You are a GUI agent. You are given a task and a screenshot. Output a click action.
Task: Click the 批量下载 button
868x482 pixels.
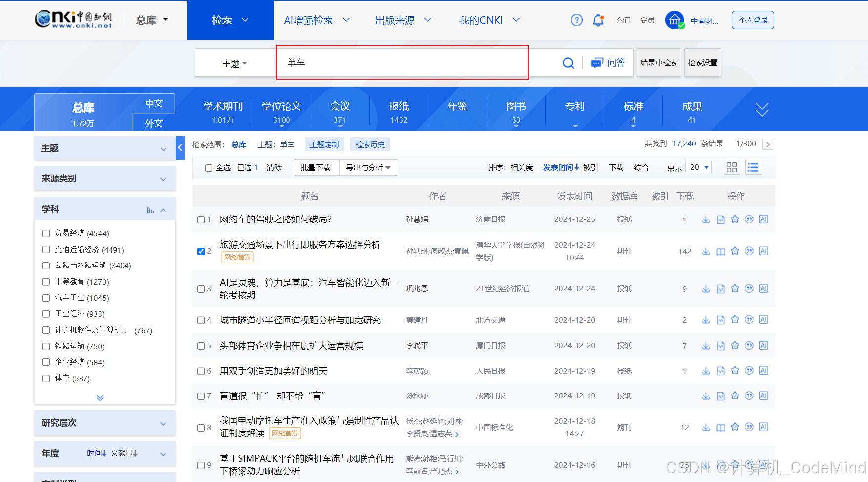pos(316,168)
